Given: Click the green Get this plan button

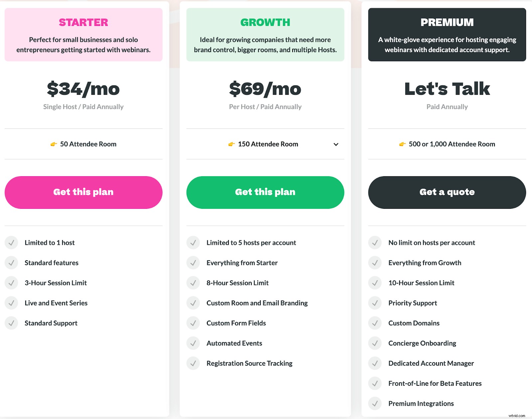Looking at the screenshot, I should point(265,192).
